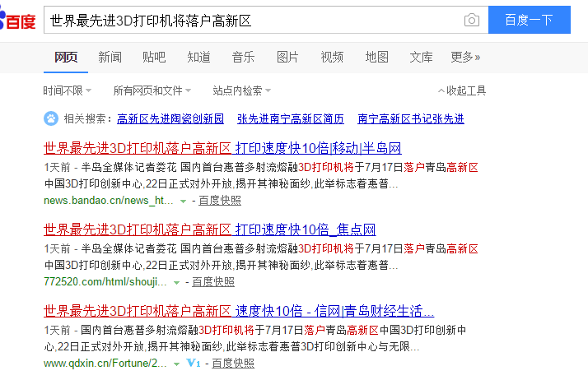Open the news.bandao.cn green URL
The height and width of the screenshot is (380, 588).
[x=109, y=201]
